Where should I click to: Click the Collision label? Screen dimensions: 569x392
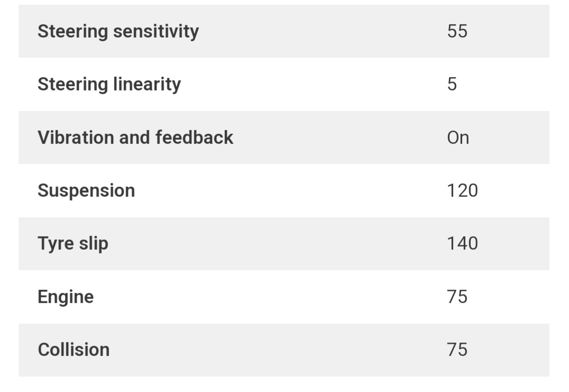pos(74,350)
